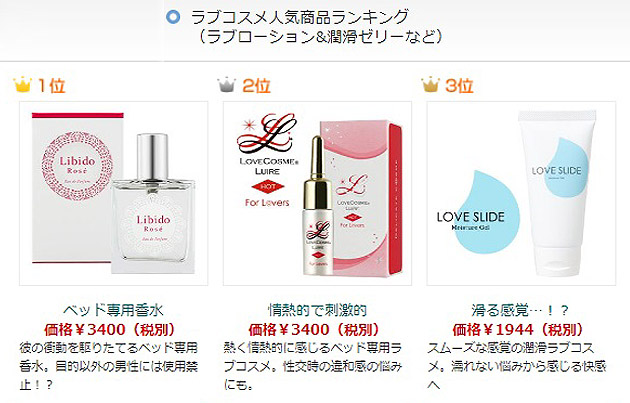Click the Love Slide lubricant description text
This screenshot has height=403, width=630.
[x=517, y=366]
